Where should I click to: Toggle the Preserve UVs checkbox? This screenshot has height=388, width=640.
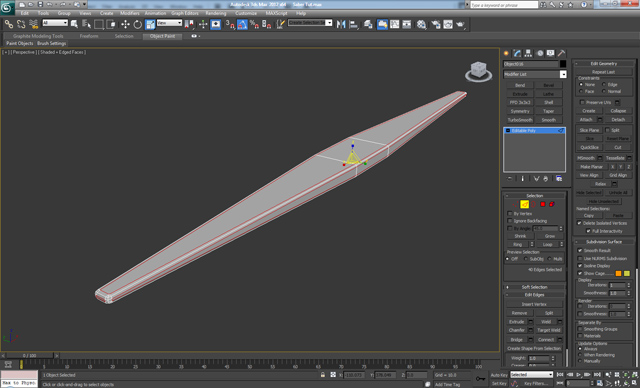tap(582, 102)
